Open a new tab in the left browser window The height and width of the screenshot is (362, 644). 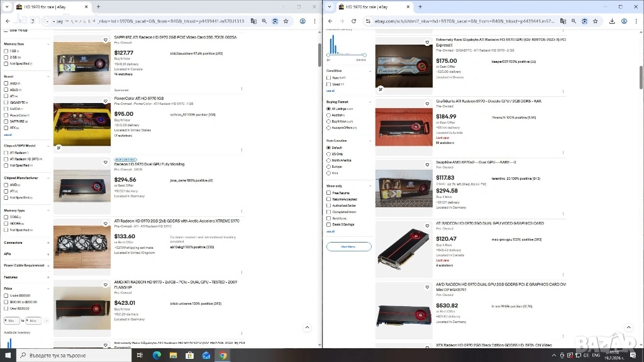97,6
